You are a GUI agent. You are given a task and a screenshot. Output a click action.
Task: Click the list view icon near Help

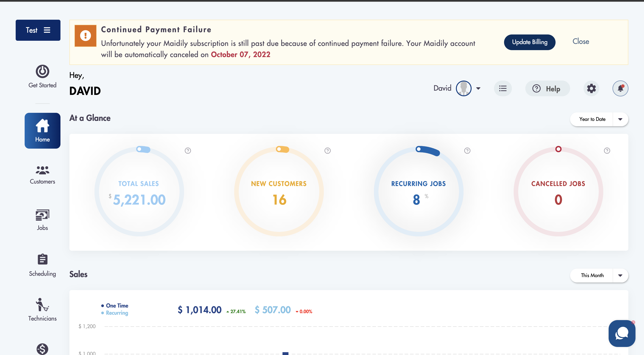(x=503, y=88)
